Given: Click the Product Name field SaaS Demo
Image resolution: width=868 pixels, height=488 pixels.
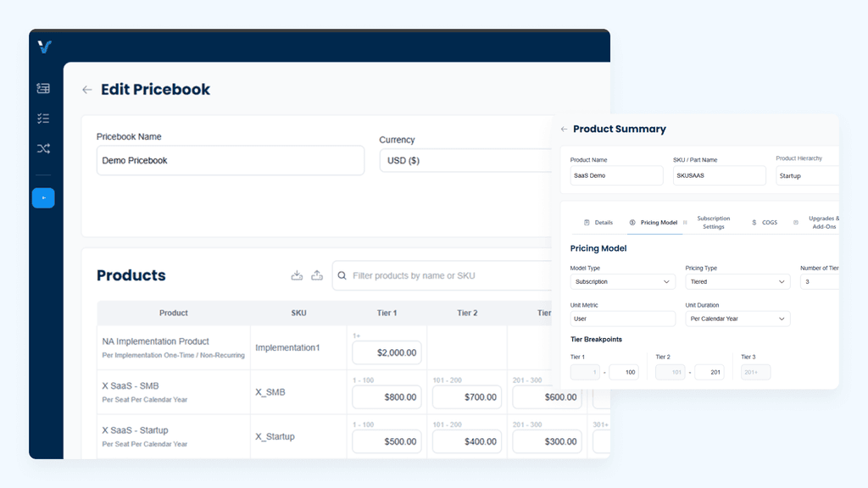Looking at the screenshot, I should (617, 175).
